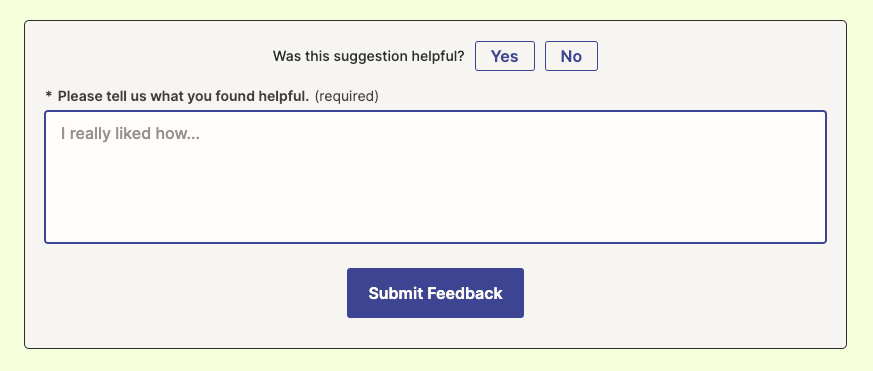Click the 'I really liked how...' placeholder text
Image resolution: width=873 pixels, height=371 pixels.
130,134
